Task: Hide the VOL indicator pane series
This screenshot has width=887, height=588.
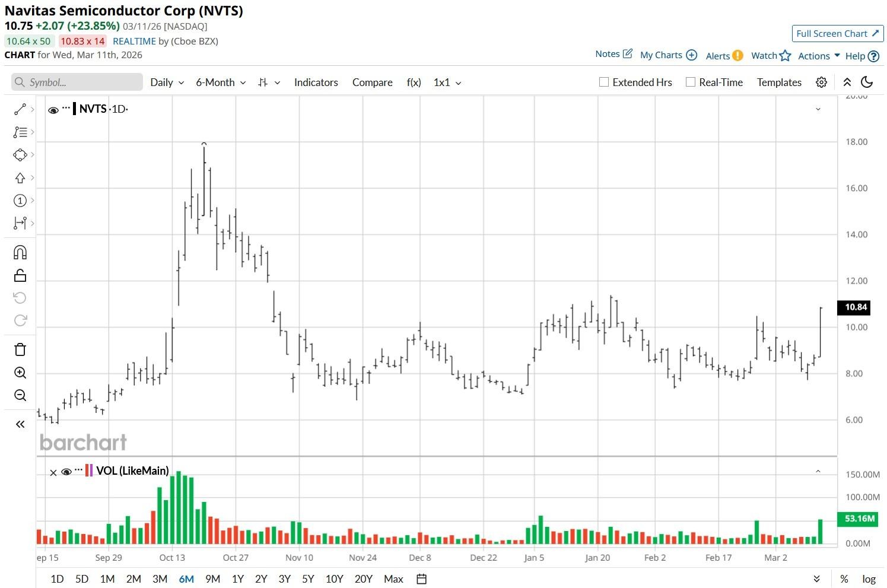Action: pos(66,472)
